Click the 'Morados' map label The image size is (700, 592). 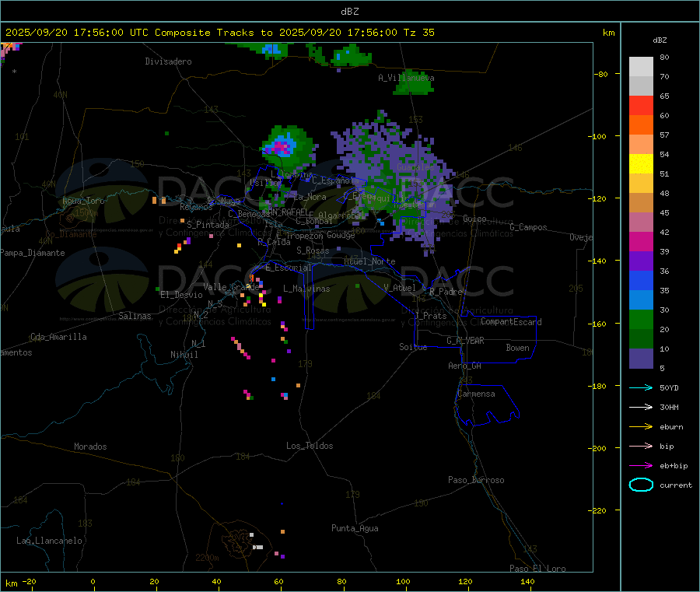[90, 447]
